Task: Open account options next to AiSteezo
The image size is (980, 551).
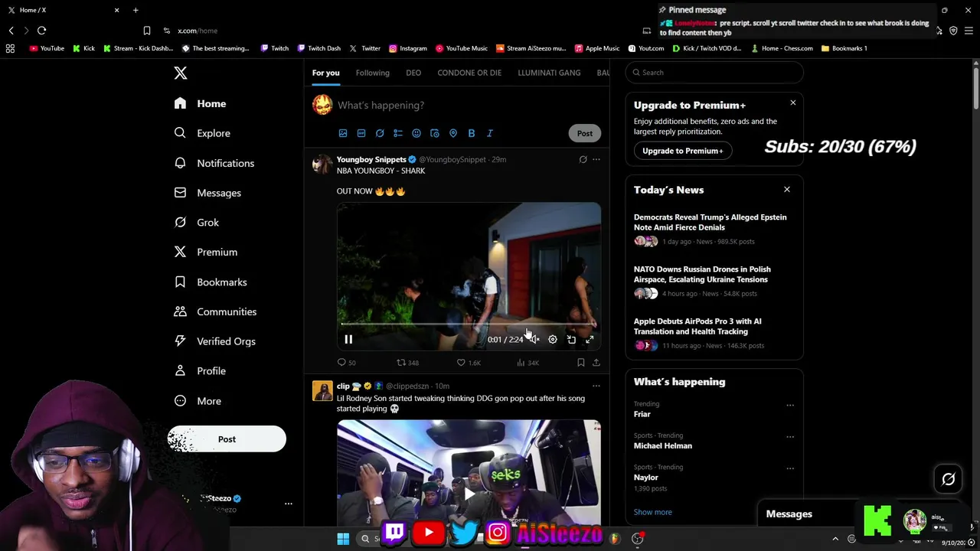Action: tap(288, 504)
